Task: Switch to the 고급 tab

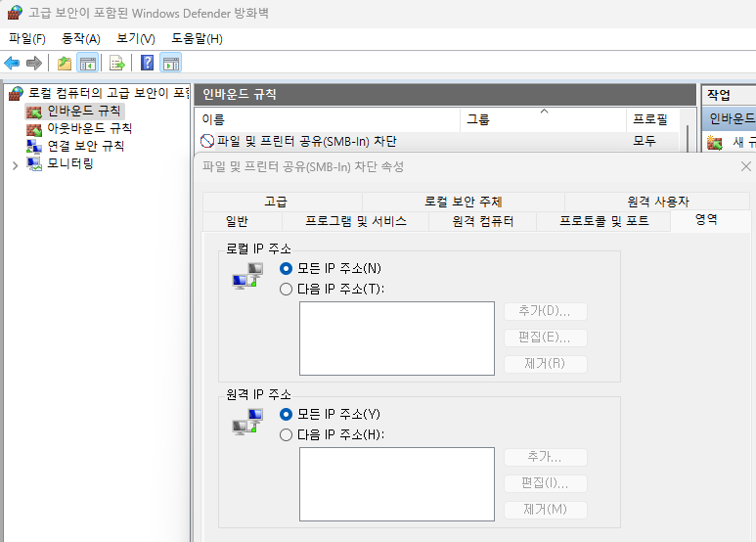Action: (x=283, y=202)
